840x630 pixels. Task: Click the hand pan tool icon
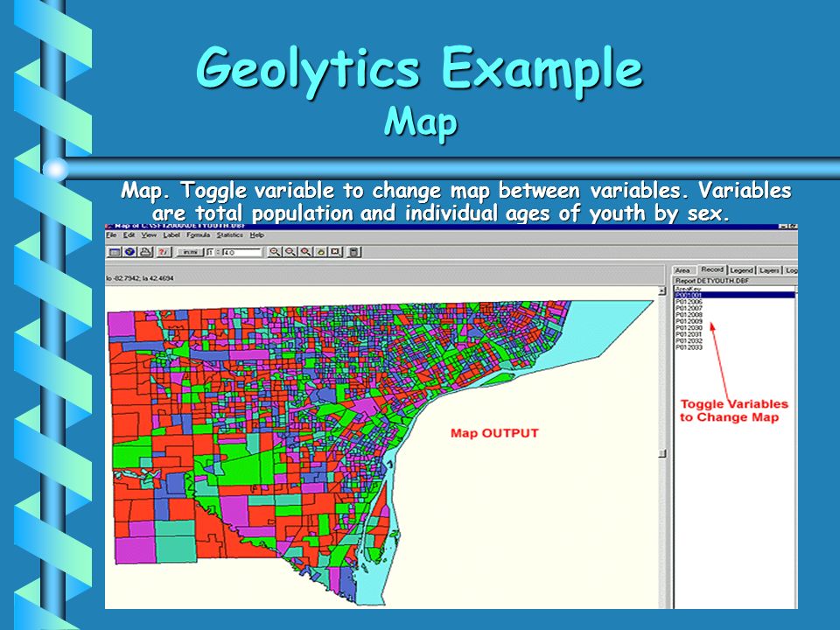click(321, 252)
